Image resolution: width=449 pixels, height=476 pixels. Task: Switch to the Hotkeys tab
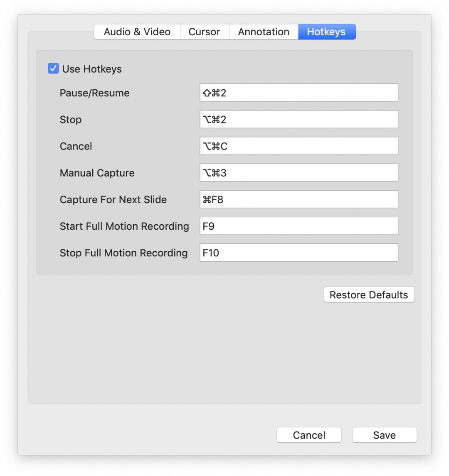pyautogui.click(x=326, y=32)
